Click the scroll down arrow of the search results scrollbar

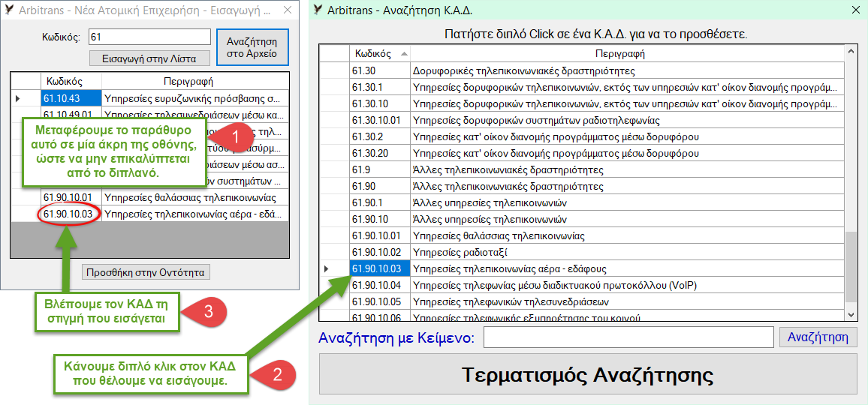pyautogui.click(x=851, y=313)
